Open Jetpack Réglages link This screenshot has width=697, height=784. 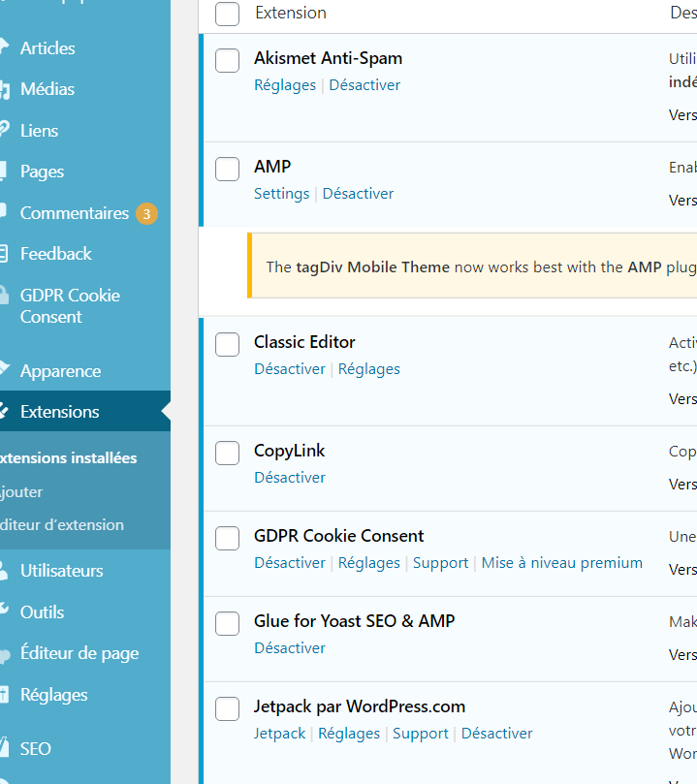point(349,734)
